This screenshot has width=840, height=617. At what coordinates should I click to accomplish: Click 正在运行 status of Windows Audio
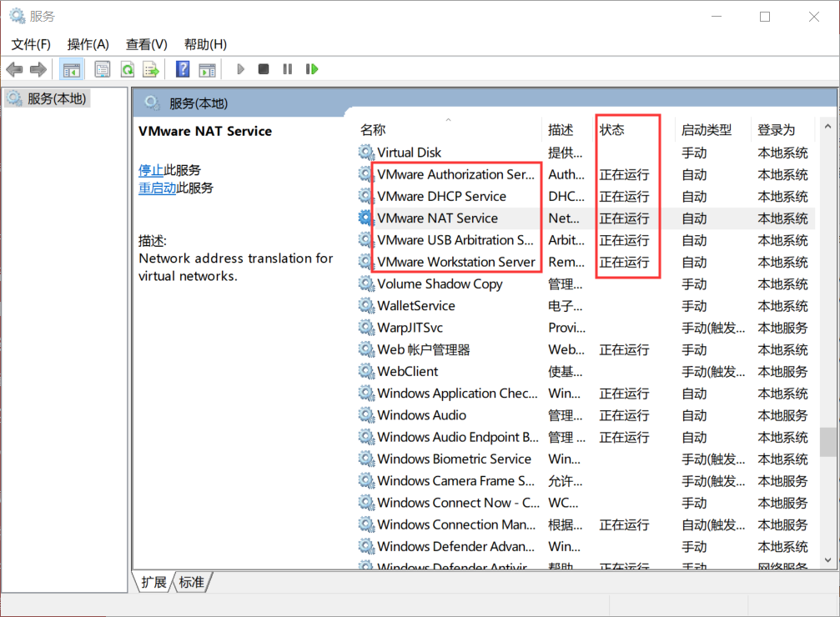click(x=624, y=415)
